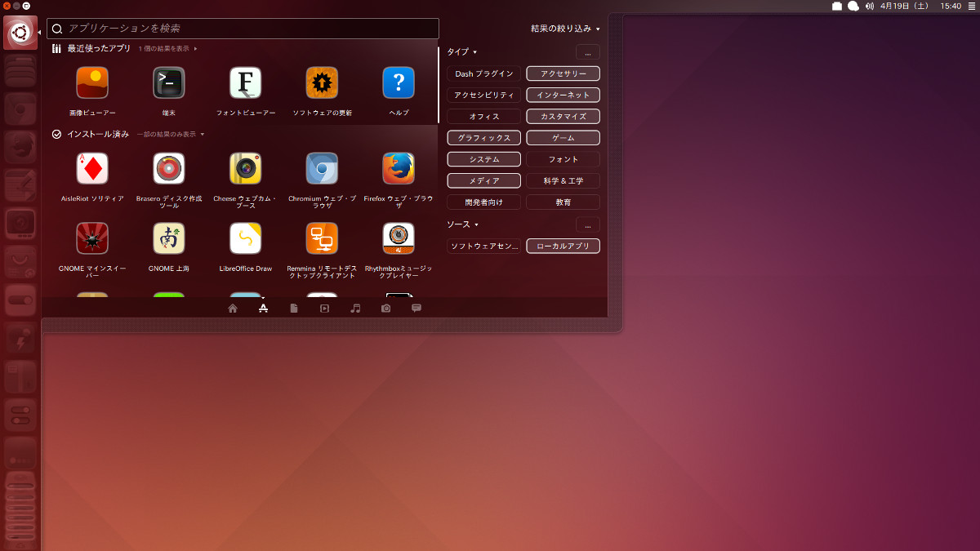
Task: Click the '...' all button beside ソース
Action: point(588,224)
